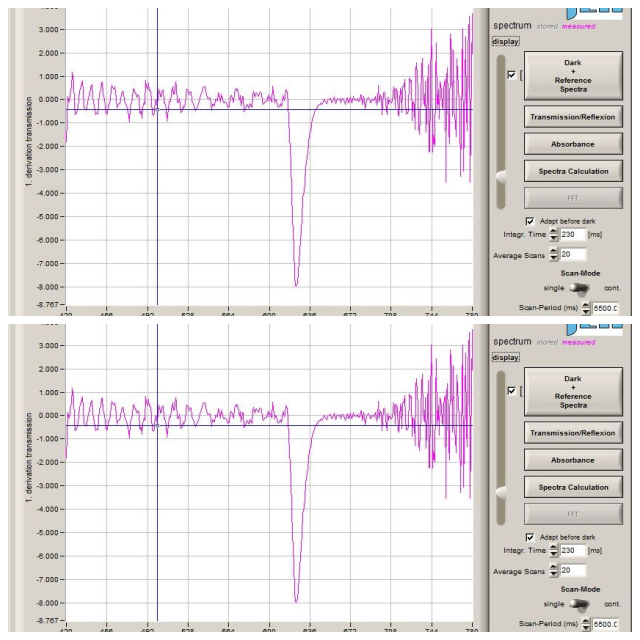
Task: Open Spectra Calculation in the bottom panel
Action: 573,487
